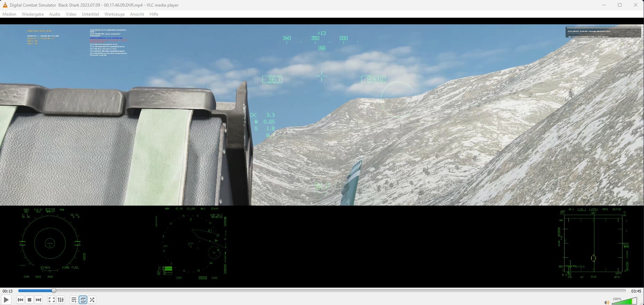The height and width of the screenshot is (305, 644).
Task: Click the seek bar position handle
Action: click(54, 290)
